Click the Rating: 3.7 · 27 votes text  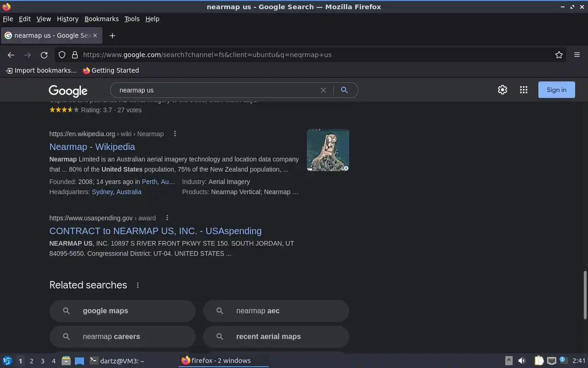point(111,110)
